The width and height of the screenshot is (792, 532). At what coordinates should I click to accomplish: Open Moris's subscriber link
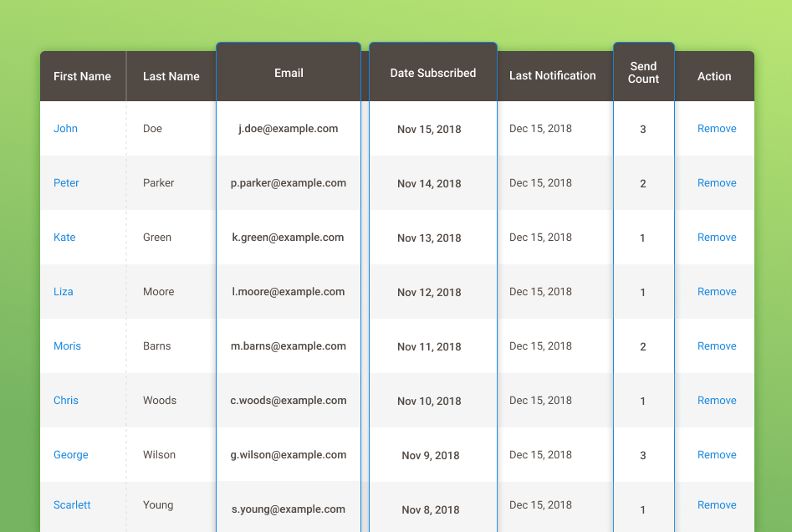pyautogui.click(x=67, y=346)
